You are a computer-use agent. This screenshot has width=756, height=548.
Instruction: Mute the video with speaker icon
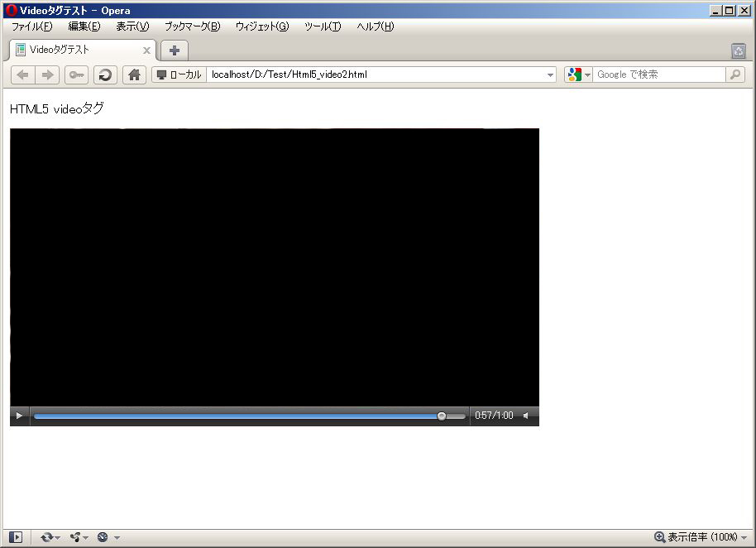coord(526,416)
